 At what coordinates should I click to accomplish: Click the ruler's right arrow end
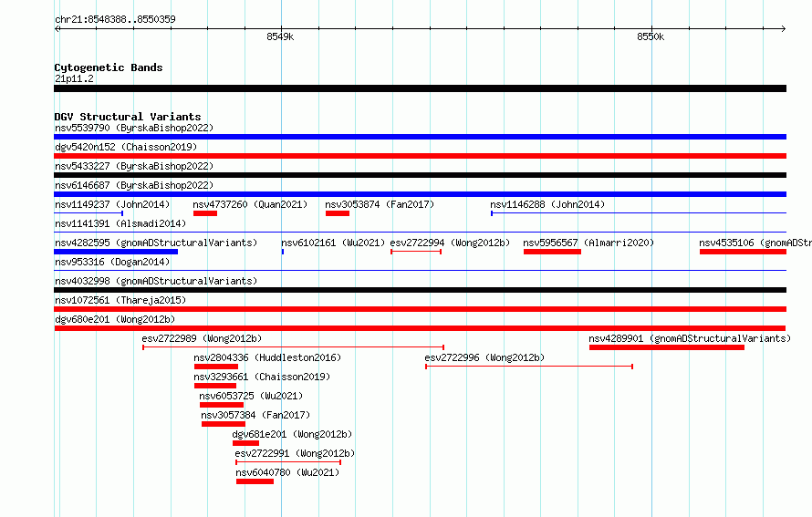tap(784, 28)
